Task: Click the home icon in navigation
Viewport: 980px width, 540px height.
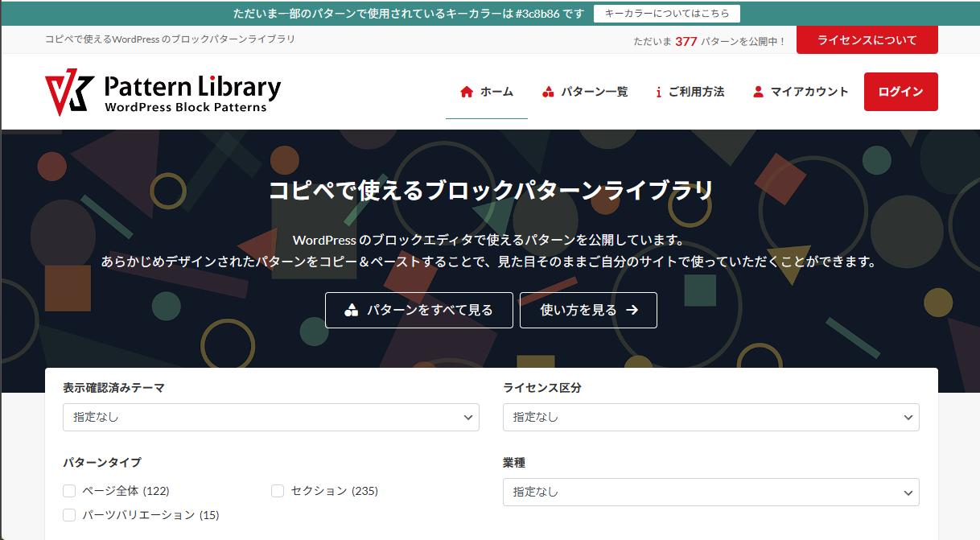Action: [467, 92]
